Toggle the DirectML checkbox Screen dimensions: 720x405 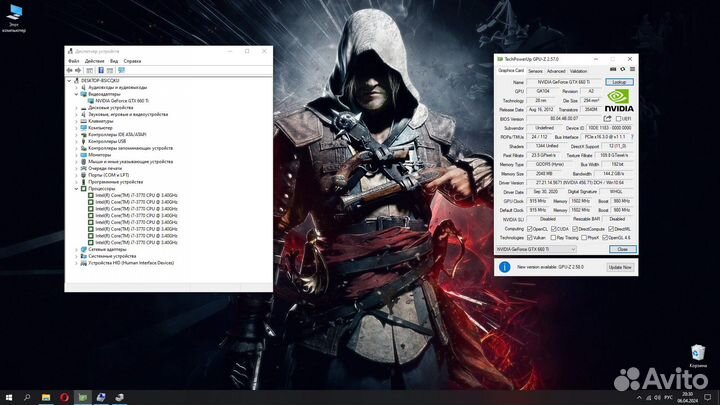coord(611,229)
